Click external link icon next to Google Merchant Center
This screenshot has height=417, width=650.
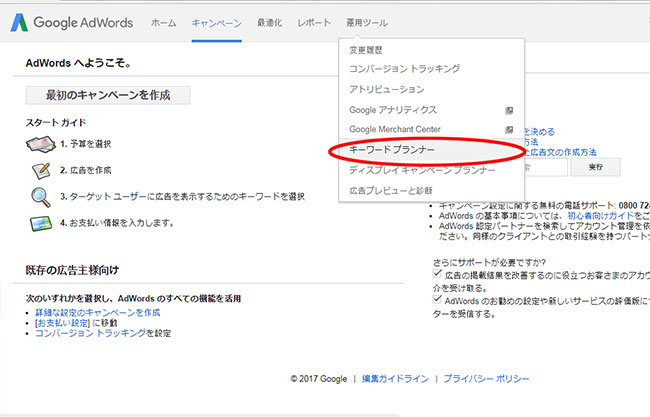click(x=509, y=130)
